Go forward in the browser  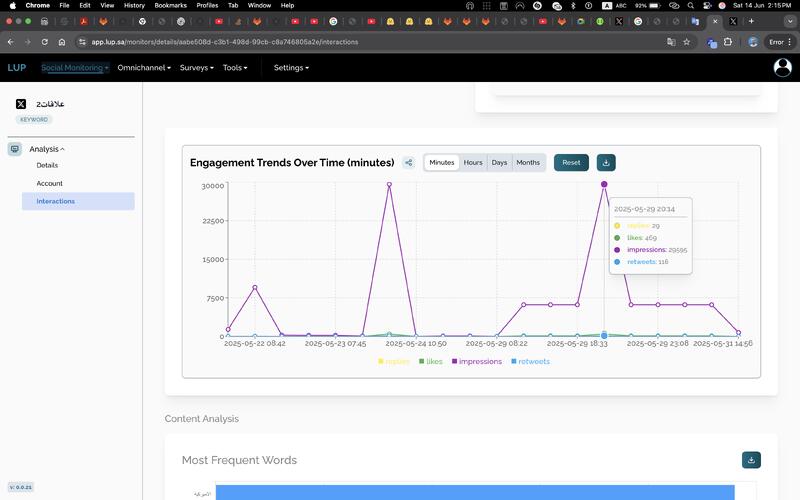28,42
